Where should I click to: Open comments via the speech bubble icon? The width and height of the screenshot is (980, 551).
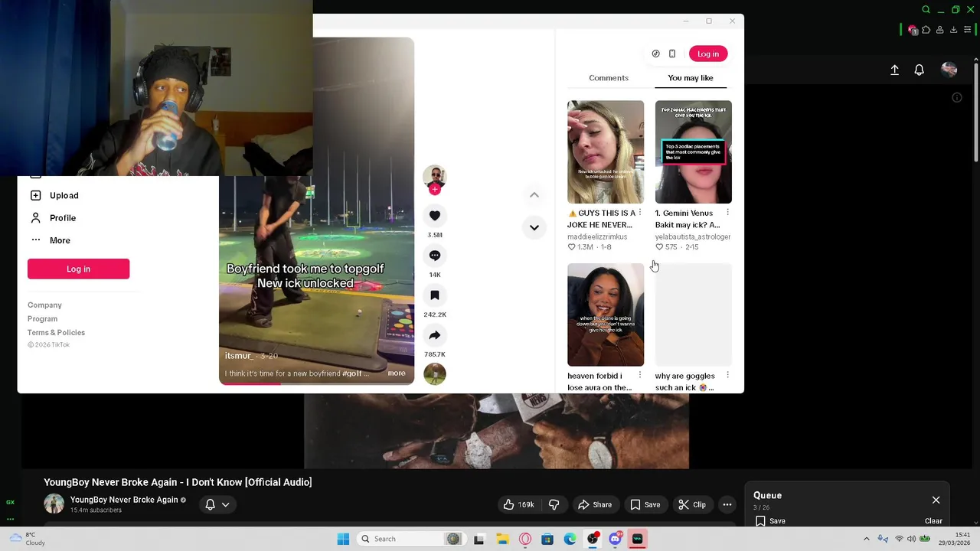tap(435, 256)
